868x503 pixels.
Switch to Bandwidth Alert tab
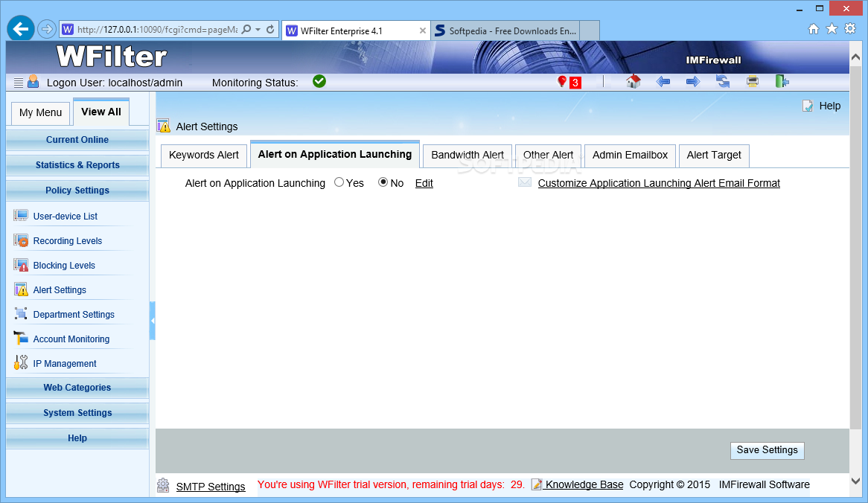tap(467, 156)
